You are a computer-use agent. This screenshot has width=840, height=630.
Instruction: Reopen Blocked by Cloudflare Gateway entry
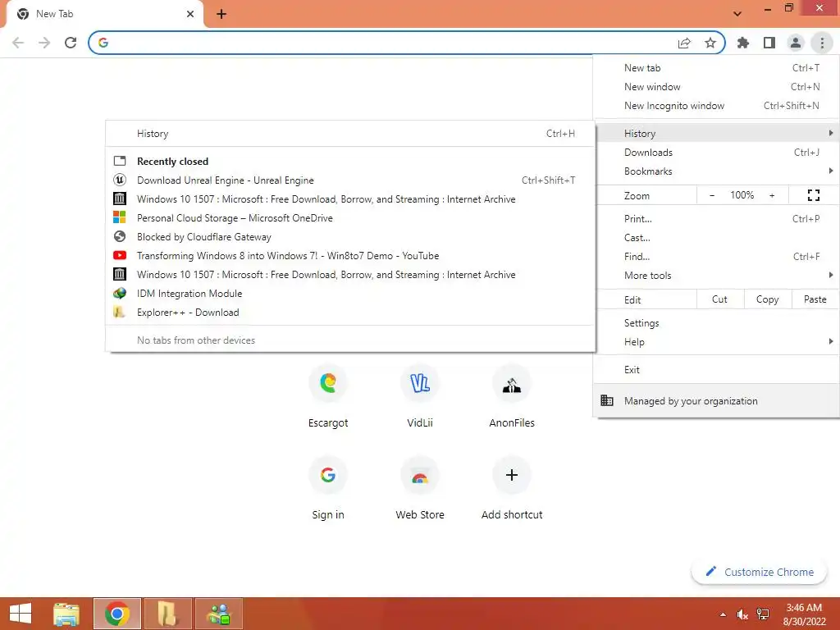pyautogui.click(x=350, y=237)
